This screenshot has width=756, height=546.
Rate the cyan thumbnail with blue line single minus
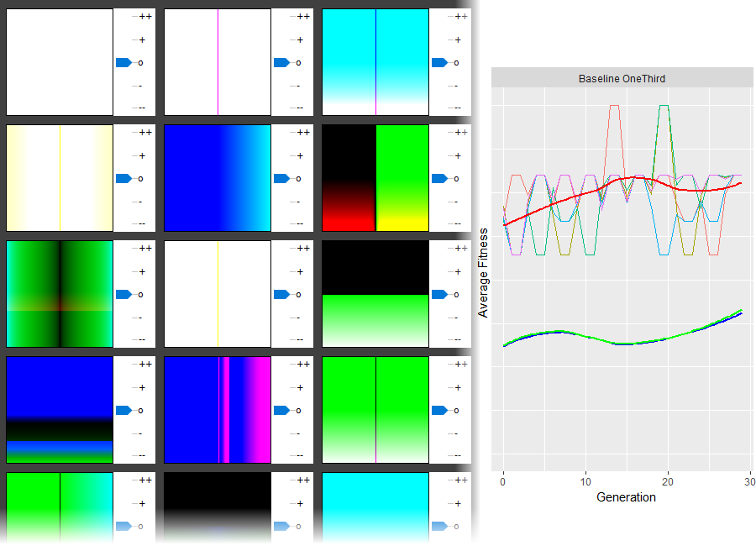coord(455,86)
